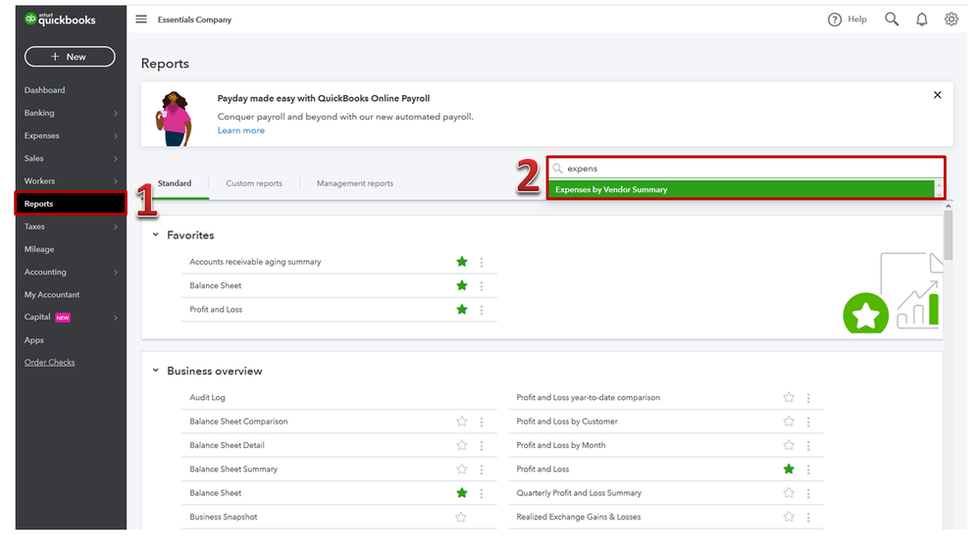Unfavorite Profit and Loss star in Favorites

click(x=462, y=310)
